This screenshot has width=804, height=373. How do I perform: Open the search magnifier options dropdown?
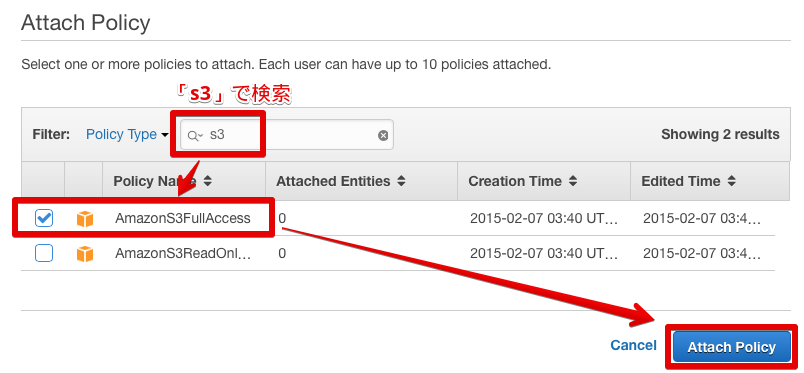[195, 135]
